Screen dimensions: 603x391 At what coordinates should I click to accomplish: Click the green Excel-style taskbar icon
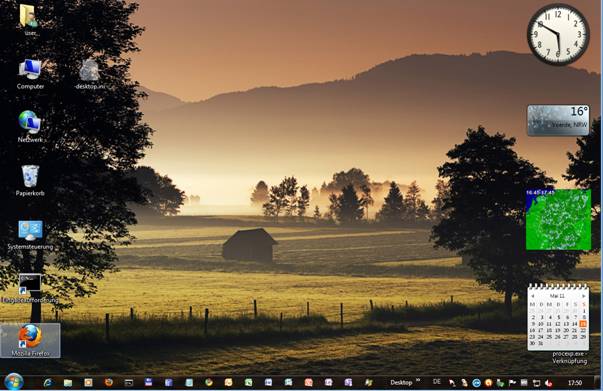click(x=248, y=382)
